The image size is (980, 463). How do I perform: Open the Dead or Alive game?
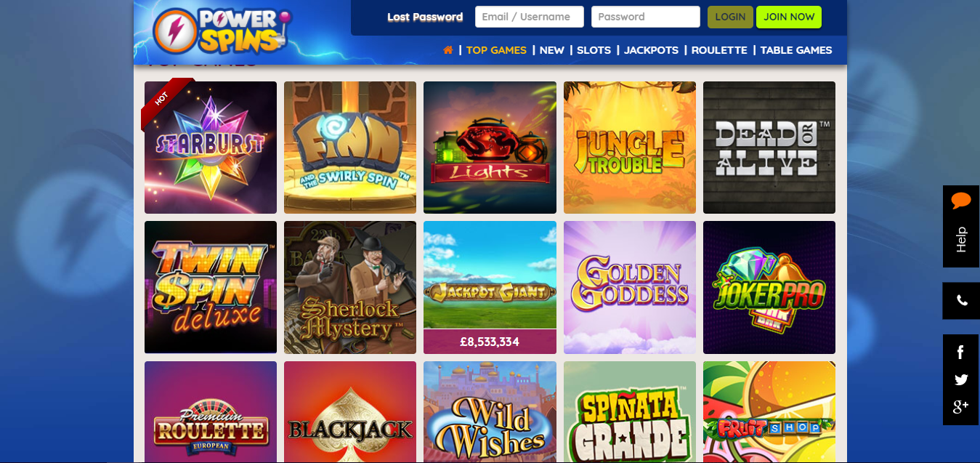point(769,148)
